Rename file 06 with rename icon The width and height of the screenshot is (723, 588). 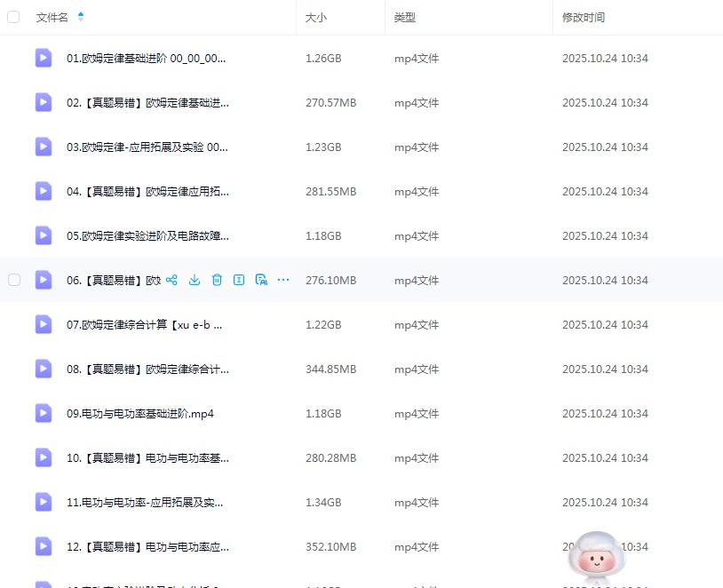pyautogui.click(x=239, y=280)
